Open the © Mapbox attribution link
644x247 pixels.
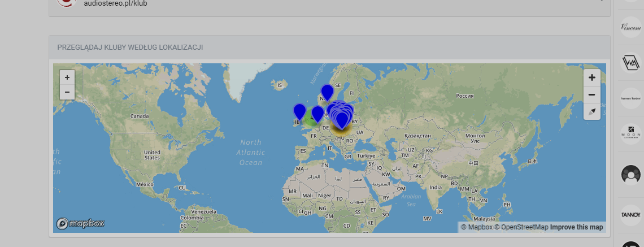pos(476,227)
